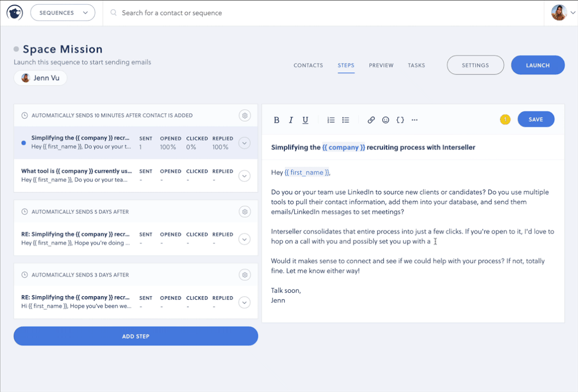The height and width of the screenshot is (392, 578).
Task: Expand the RE: Simplifying row under the 3 days step
Action: [x=245, y=302]
